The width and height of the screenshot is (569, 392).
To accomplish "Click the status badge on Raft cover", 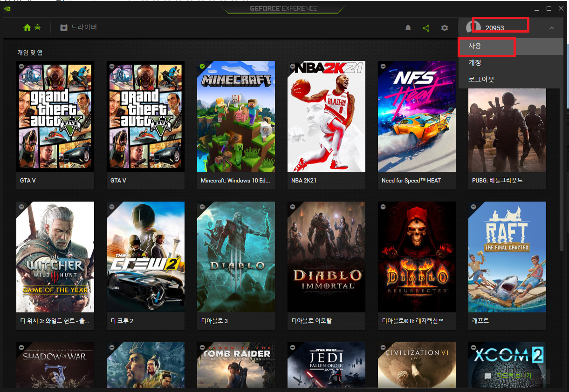I will (473, 207).
